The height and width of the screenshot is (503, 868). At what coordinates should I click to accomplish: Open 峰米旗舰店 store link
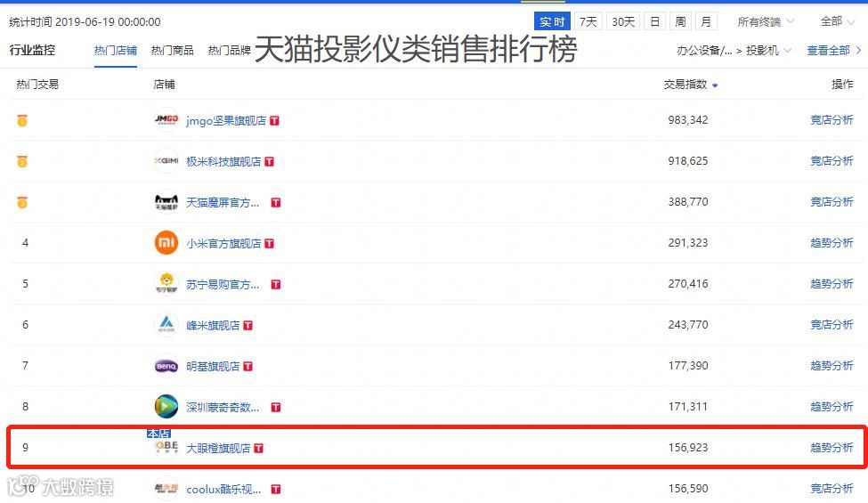tap(213, 325)
